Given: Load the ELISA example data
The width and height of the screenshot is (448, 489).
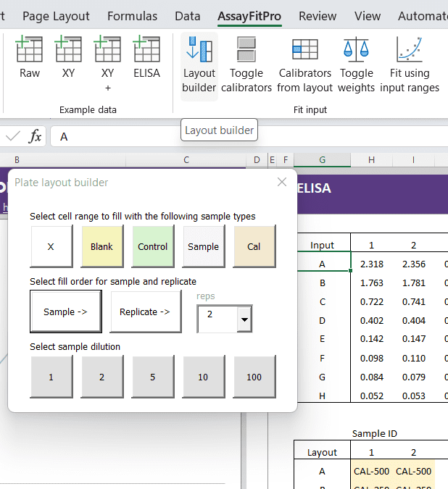Looking at the screenshot, I should coord(146,57).
